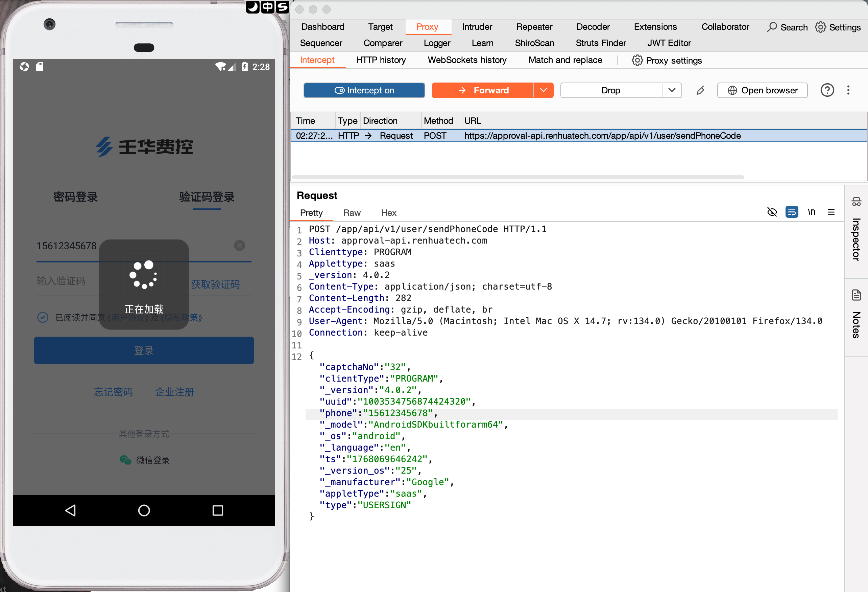Select the sendPhoneCode POST request row
The image size is (868, 592).
tap(579, 136)
